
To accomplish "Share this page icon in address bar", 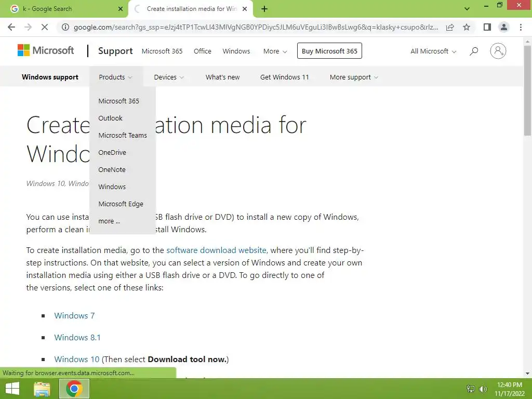I will point(450,27).
